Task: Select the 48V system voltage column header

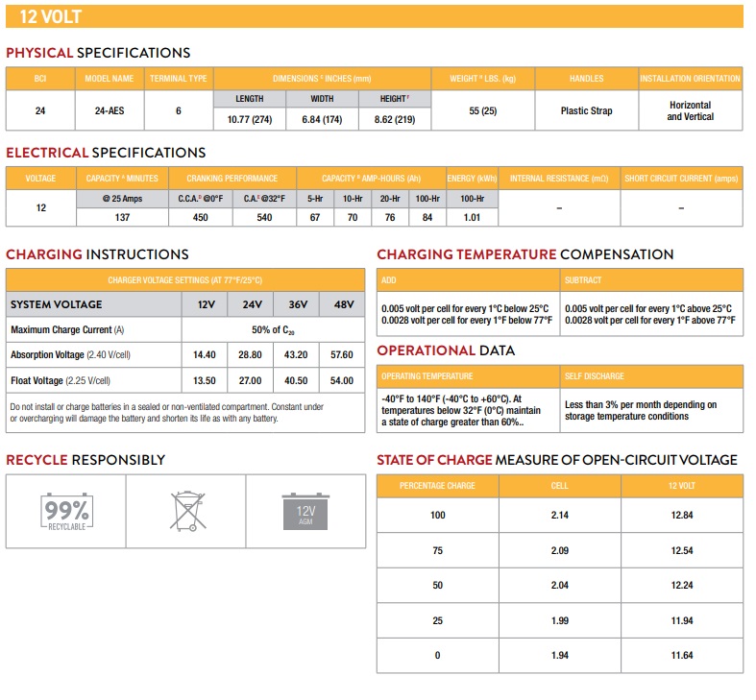Action: click(342, 304)
